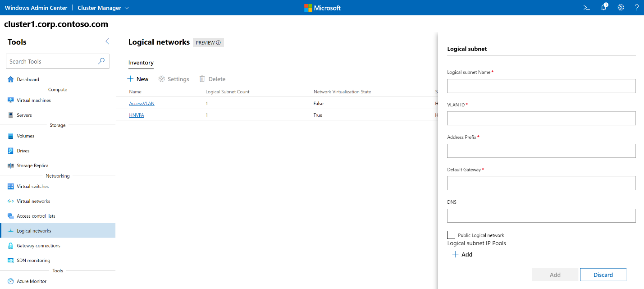644x289 pixels.
Task: Enable the Public Logical network checkbox
Action: (451, 234)
